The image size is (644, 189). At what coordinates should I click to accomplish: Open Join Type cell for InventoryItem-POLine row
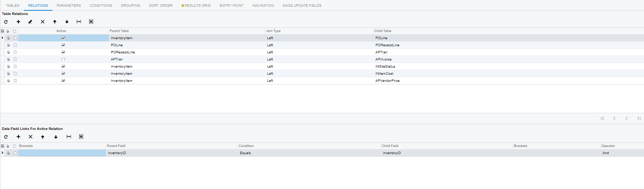click(x=270, y=38)
